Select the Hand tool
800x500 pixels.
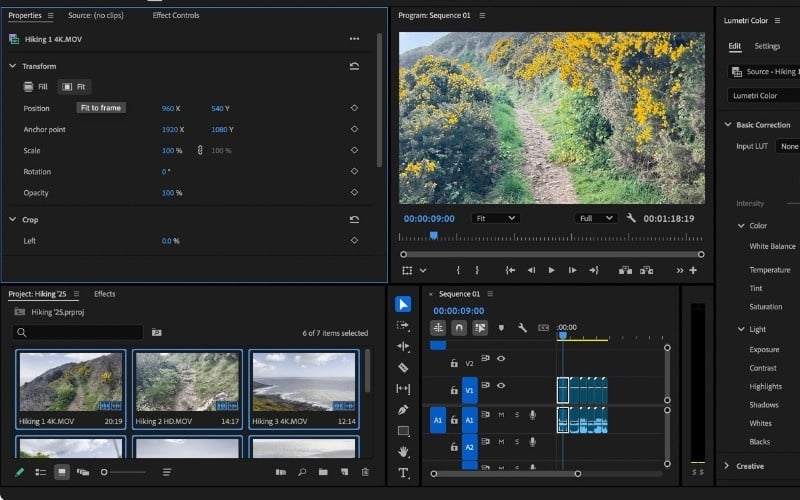coord(403,452)
